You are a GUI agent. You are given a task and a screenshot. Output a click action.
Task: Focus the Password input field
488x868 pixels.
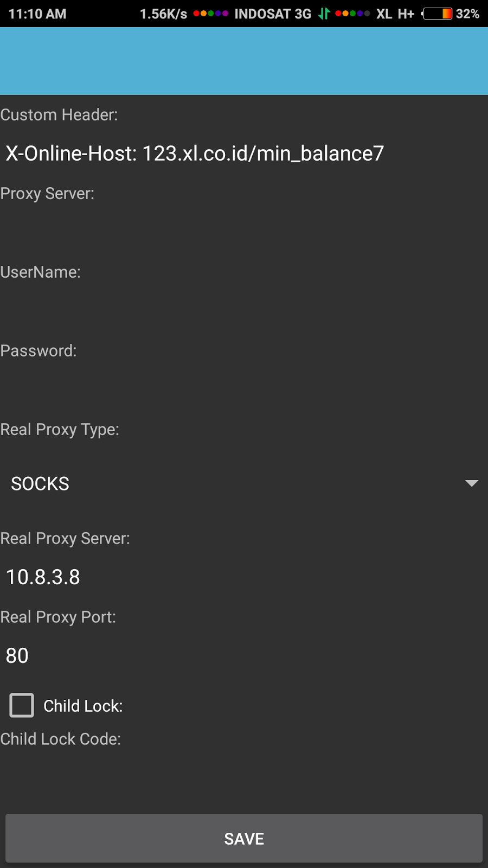[x=244, y=390]
